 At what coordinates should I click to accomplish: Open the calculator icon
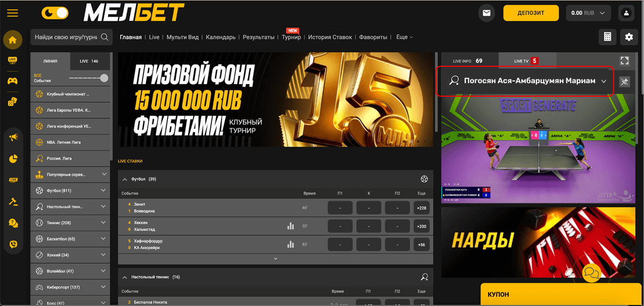[x=608, y=37]
